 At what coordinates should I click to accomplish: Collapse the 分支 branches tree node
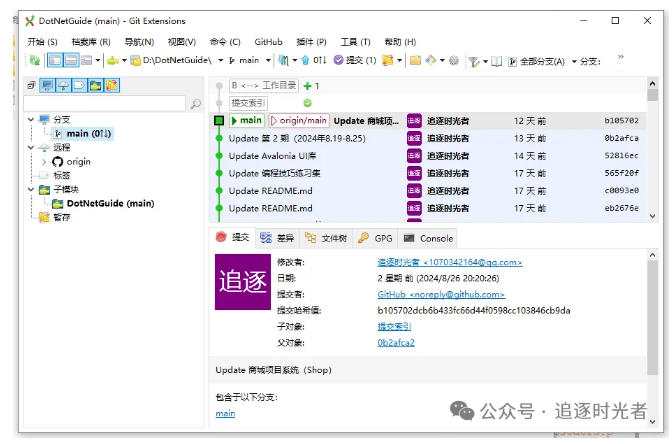pos(30,119)
